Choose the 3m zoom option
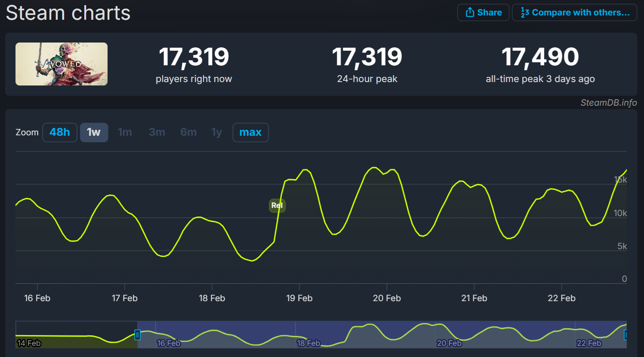This screenshot has width=644, height=357. [x=157, y=132]
